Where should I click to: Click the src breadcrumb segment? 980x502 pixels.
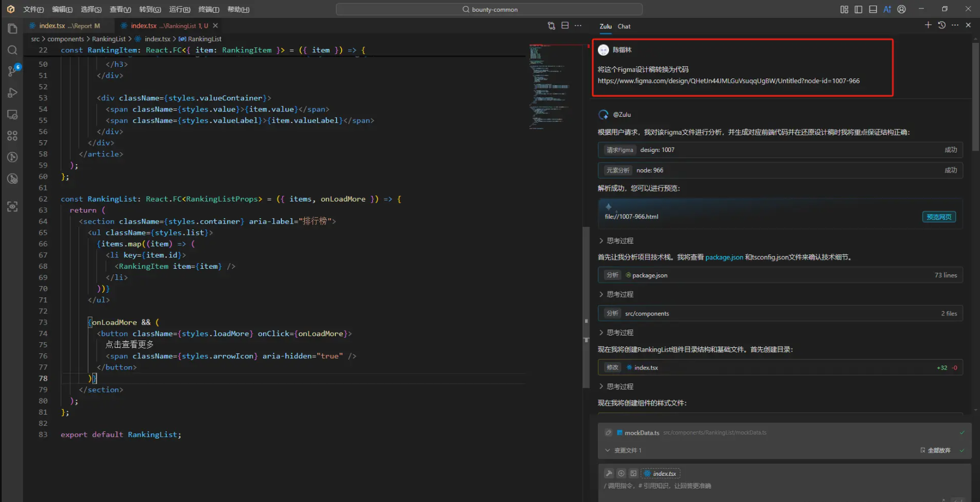pos(35,39)
